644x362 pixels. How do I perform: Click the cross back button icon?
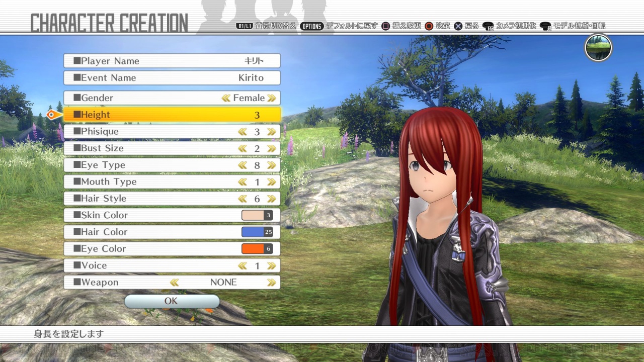(x=458, y=26)
